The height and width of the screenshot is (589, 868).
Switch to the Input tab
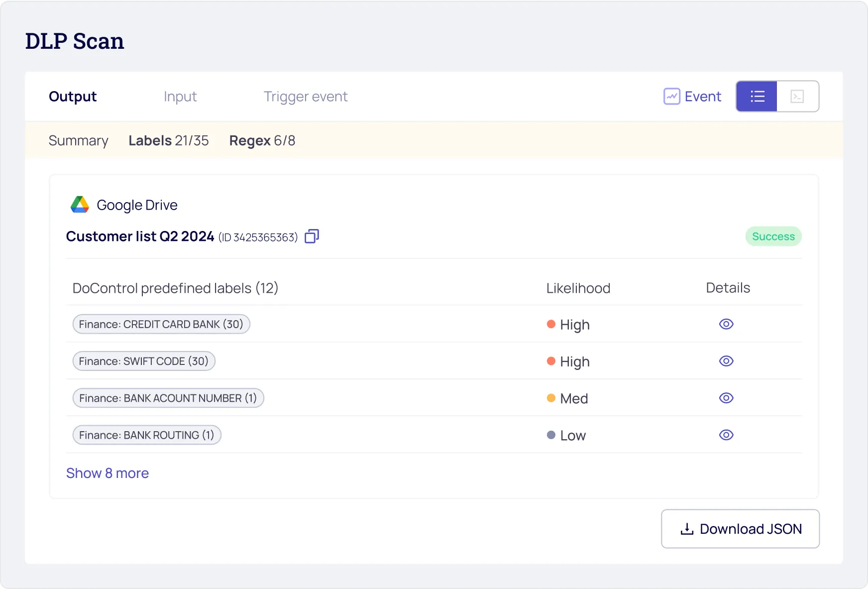180,96
